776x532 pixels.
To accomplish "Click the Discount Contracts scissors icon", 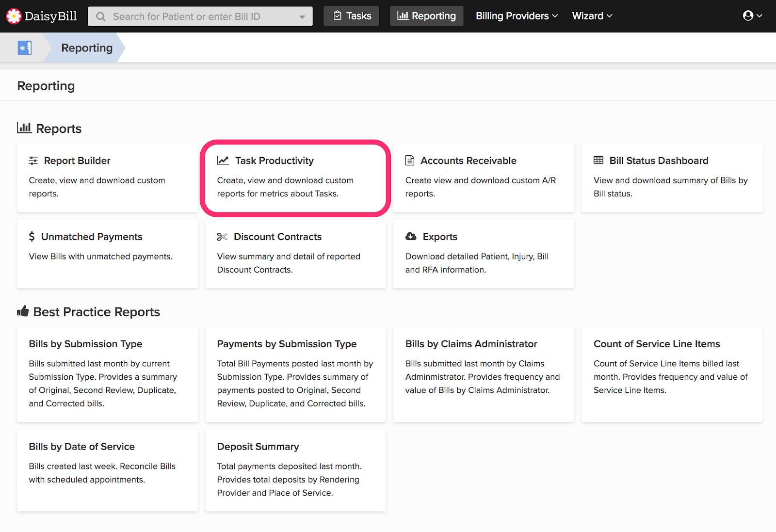I will tap(222, 237).
